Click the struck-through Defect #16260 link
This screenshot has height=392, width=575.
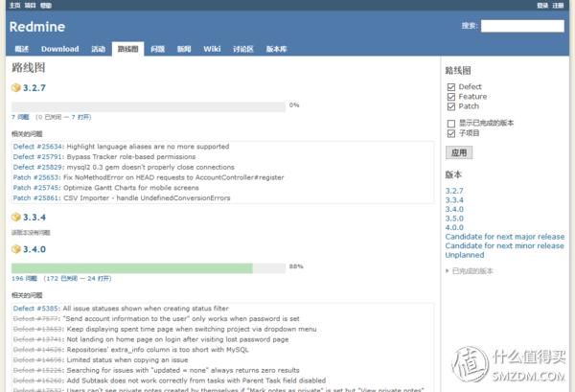coord(38,380)
